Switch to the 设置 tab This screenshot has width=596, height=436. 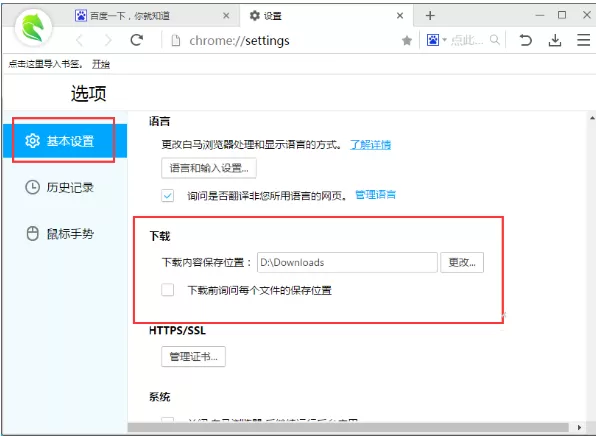(327, 16)
